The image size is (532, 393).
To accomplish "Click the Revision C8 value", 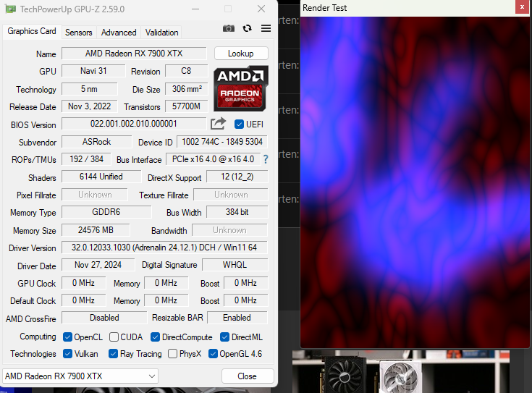I will (186, 71).
